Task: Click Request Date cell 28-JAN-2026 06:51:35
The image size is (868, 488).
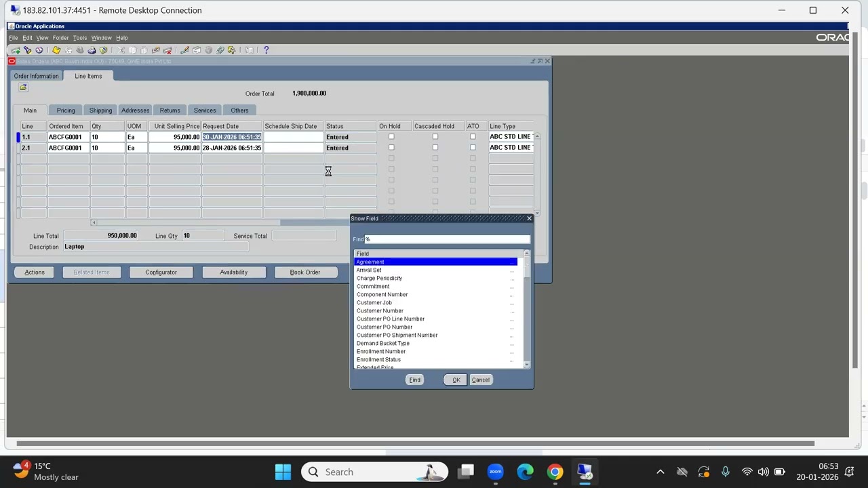Action: [x=232, y=147]
